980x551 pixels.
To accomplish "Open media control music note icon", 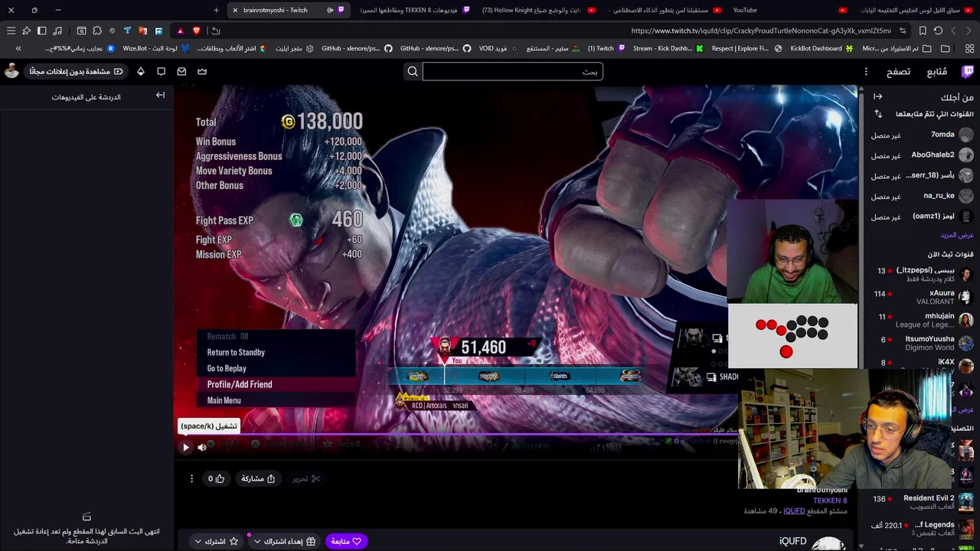I will 57,31.
